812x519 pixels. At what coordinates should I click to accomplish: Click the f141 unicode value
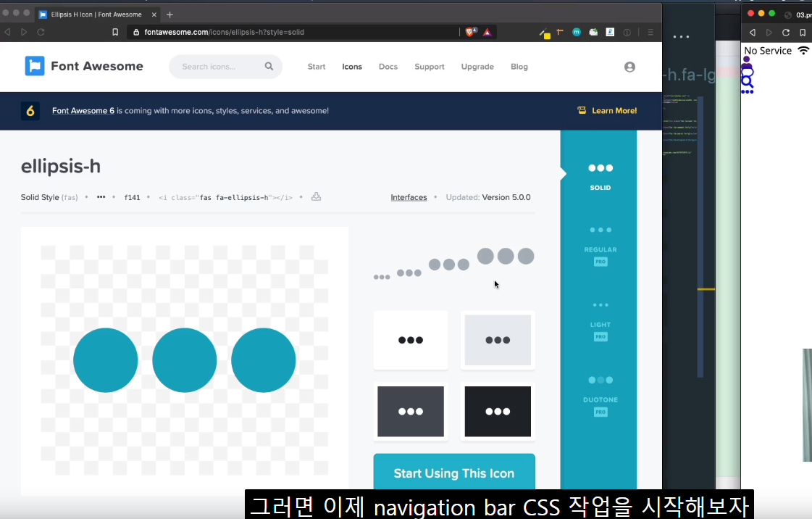132,197
